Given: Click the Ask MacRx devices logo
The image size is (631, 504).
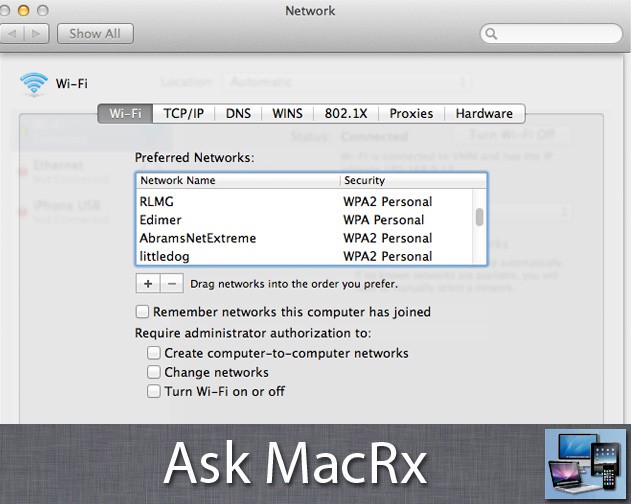Looking at the screenshot, I should coord(585,463).
